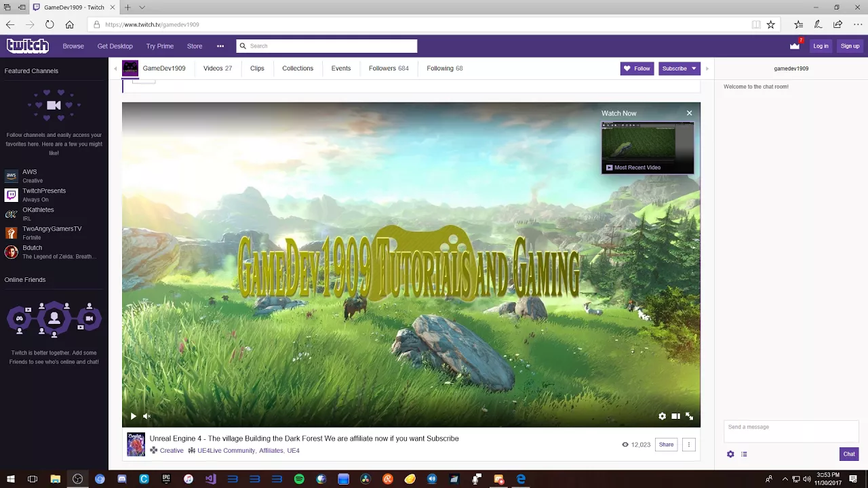This screenshot has width=868, height=488.
Task: Open the Followers 684 tab
Action: 389,68
